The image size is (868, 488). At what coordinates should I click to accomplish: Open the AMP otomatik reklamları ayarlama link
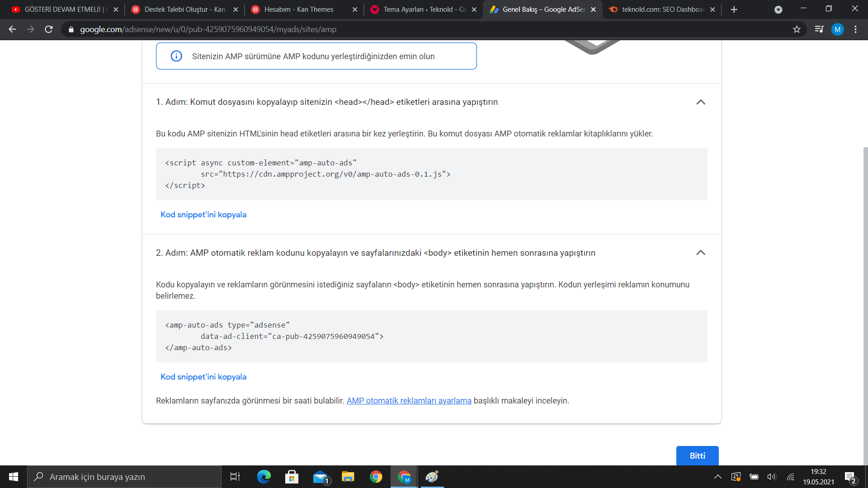[x=409, y=401]
